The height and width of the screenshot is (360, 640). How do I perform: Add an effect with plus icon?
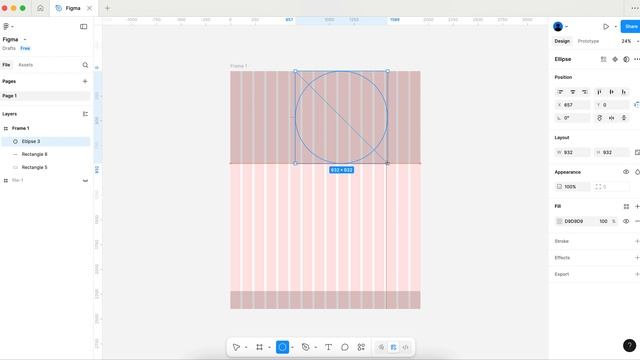click(x=637, y=258)
